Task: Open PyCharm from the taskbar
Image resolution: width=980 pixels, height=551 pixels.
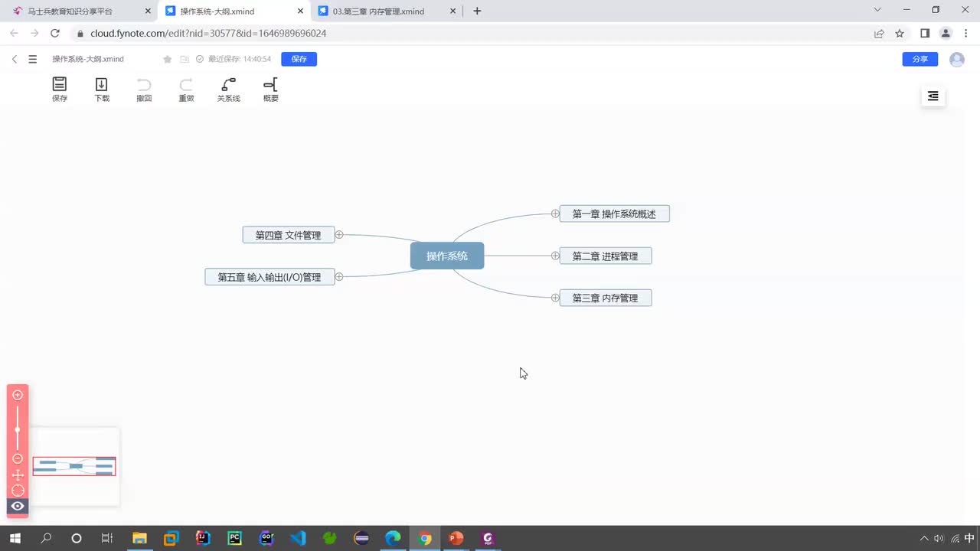Action: pyautogui.click(x=234, y=538)
